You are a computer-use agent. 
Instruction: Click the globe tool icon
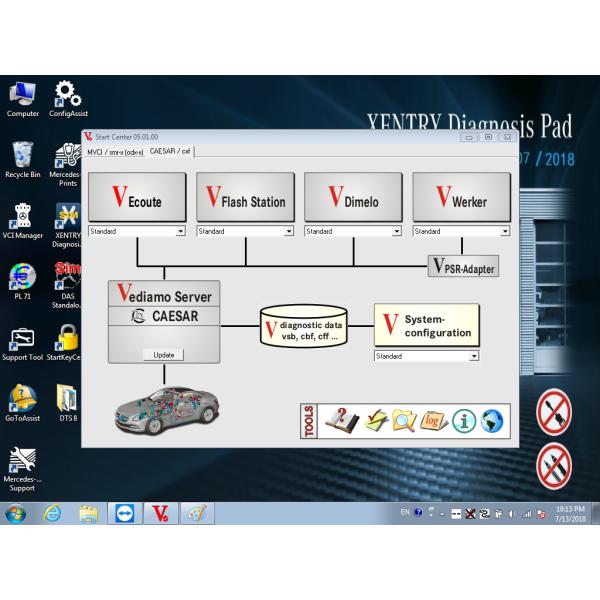pos(492,421)
